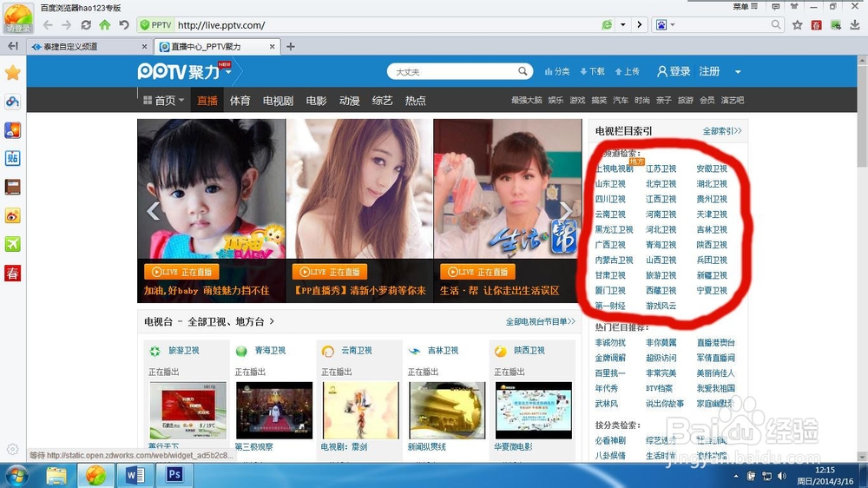
Task: Select the 动漫 navigation tab
Action: (349, 100)
